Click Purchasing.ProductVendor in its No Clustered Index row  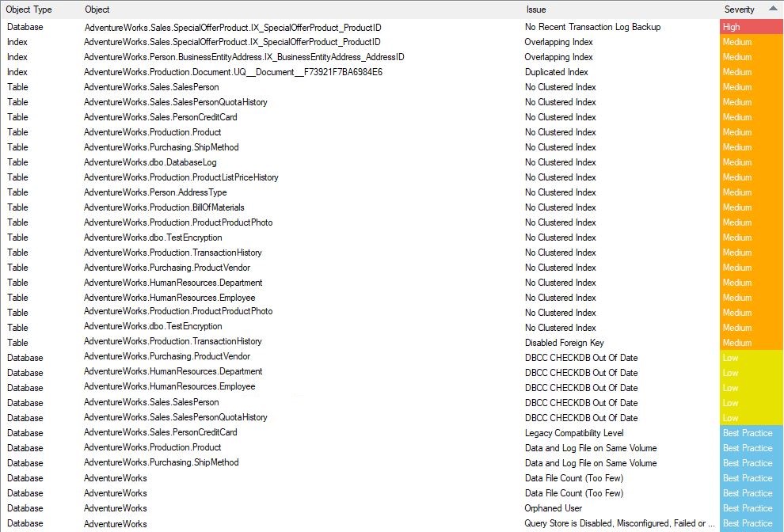tap(167, 268)
